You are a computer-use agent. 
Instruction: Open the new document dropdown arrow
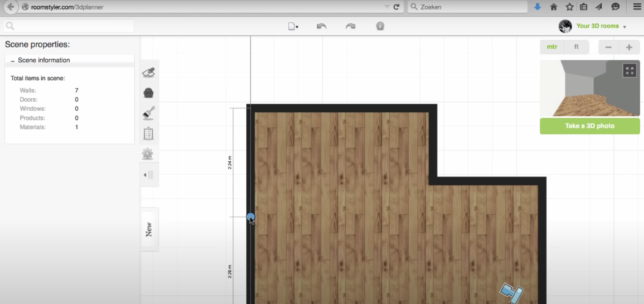pyautogui.click(x=297, y=27)
